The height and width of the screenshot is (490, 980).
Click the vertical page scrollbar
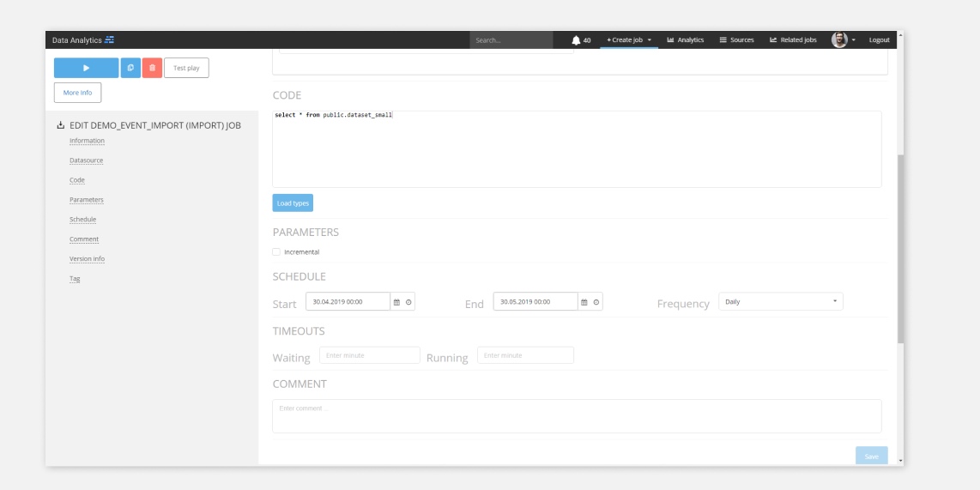[899, 249]
